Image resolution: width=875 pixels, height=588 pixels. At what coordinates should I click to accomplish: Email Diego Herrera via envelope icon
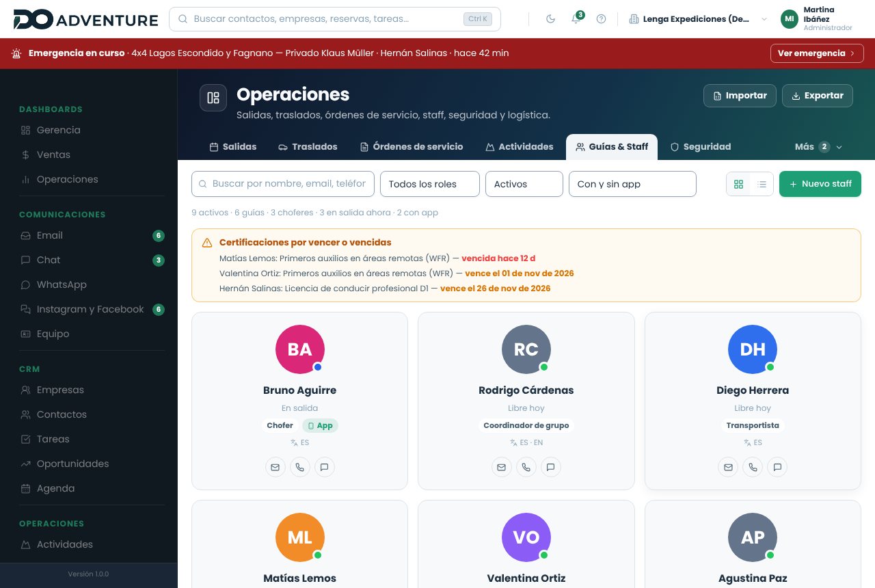point(728,468)
